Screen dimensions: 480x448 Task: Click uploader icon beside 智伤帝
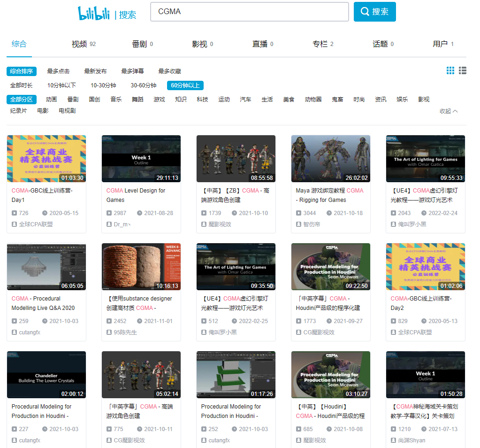tap(298, 224)
